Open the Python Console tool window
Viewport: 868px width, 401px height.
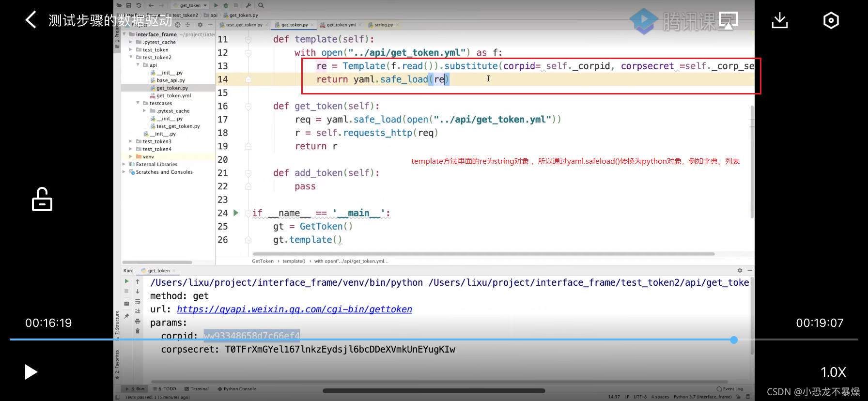(x=237, y=389)
